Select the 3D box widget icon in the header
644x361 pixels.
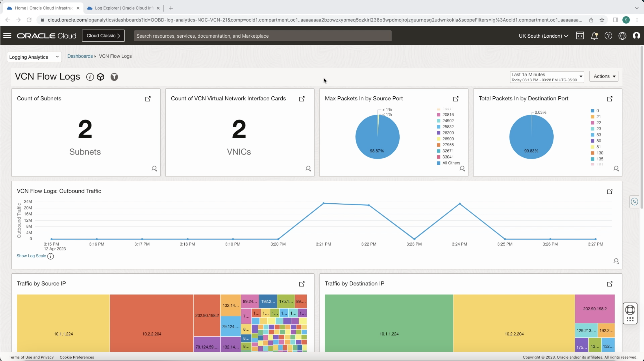[x=100, y=77]
